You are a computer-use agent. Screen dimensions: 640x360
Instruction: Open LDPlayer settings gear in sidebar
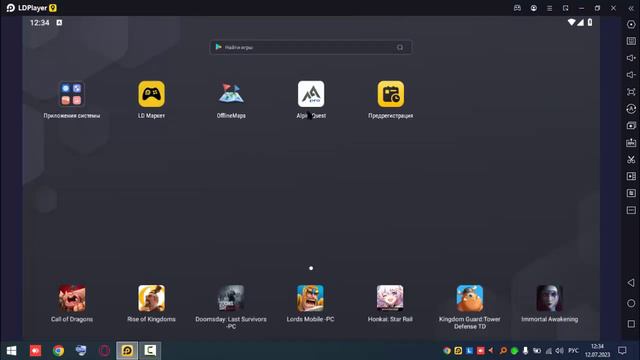631,24
